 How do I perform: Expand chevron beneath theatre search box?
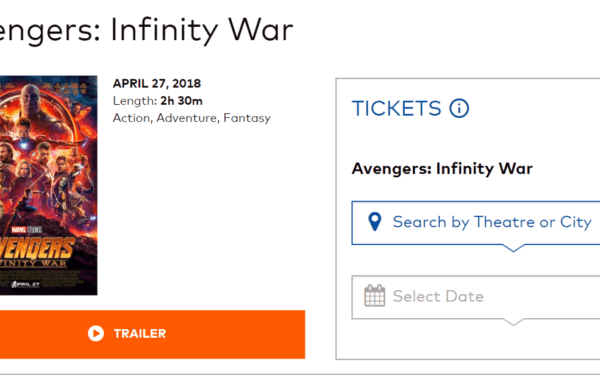click(x=513, y=248)
